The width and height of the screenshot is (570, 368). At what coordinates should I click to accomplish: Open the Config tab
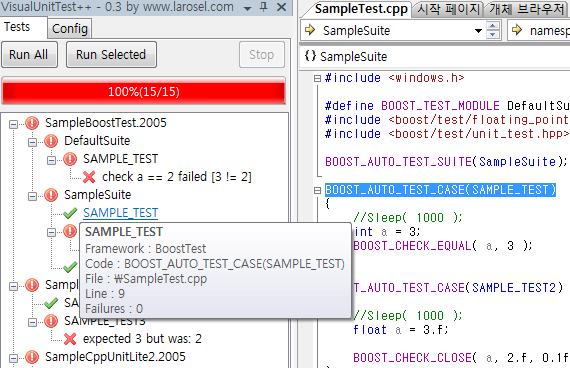70,28
